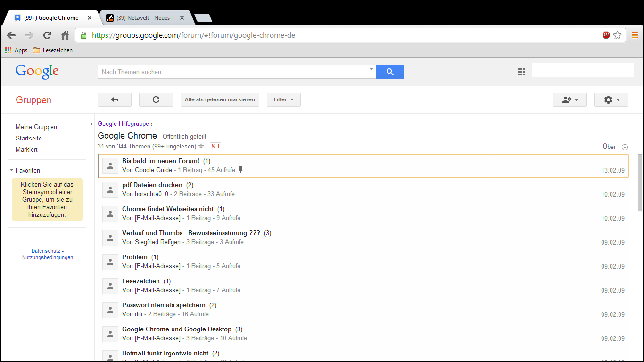Click the refresh topics icon button
This screenshot has height=362, width=644.
tap(156, 99)
